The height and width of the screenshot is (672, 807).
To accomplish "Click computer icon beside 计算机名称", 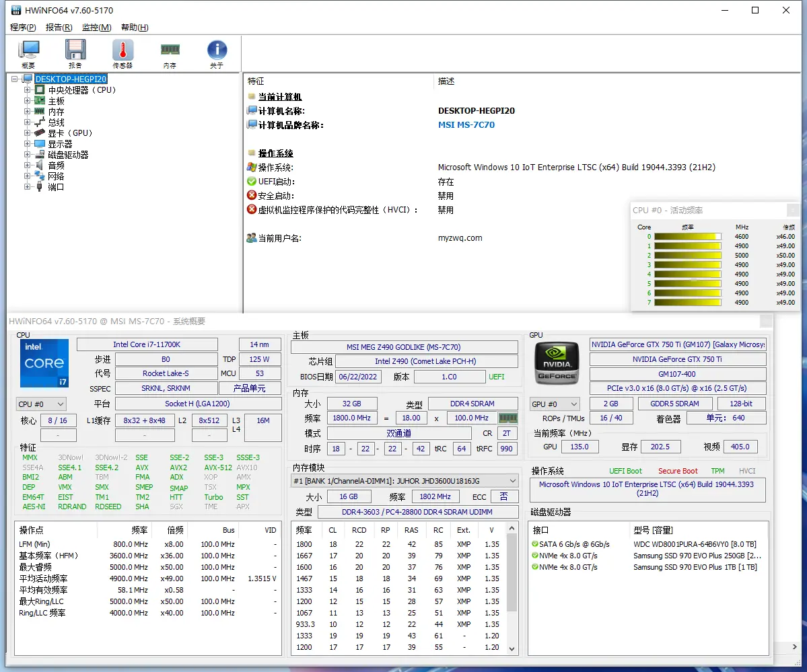I will [252, 110].
